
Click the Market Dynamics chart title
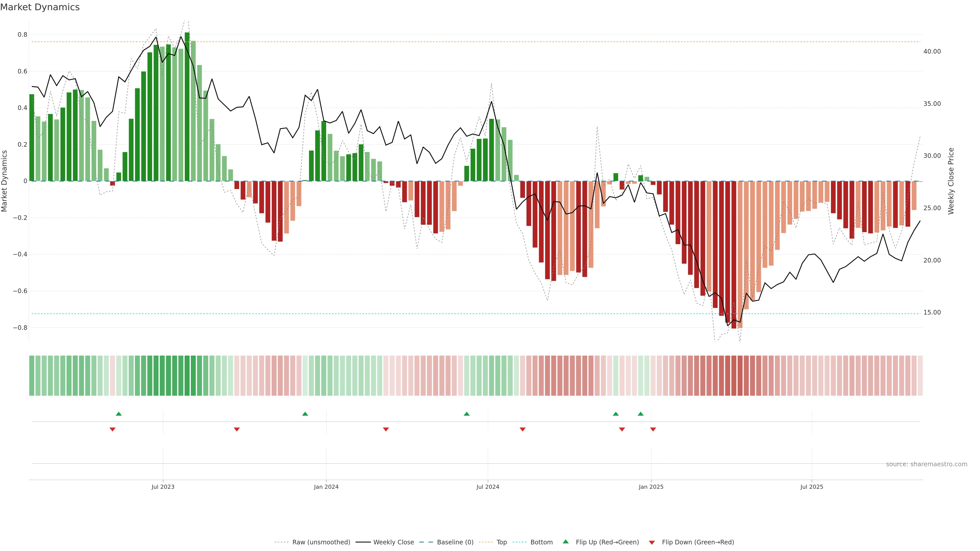tap(40, 7)
